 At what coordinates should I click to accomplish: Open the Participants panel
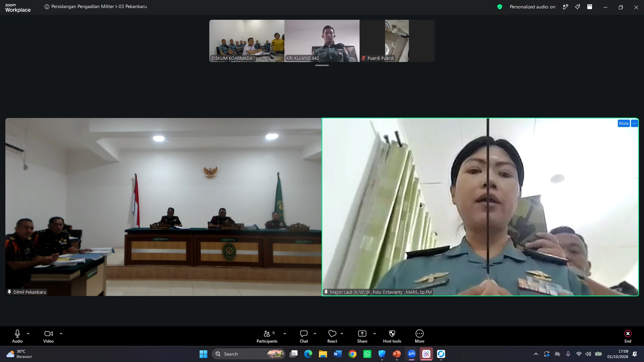(267, 336)
